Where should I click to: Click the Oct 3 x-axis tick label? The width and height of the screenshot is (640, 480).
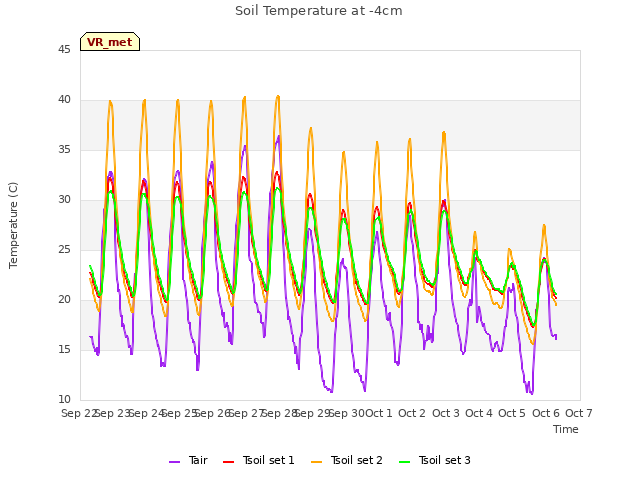coord(446,413)
